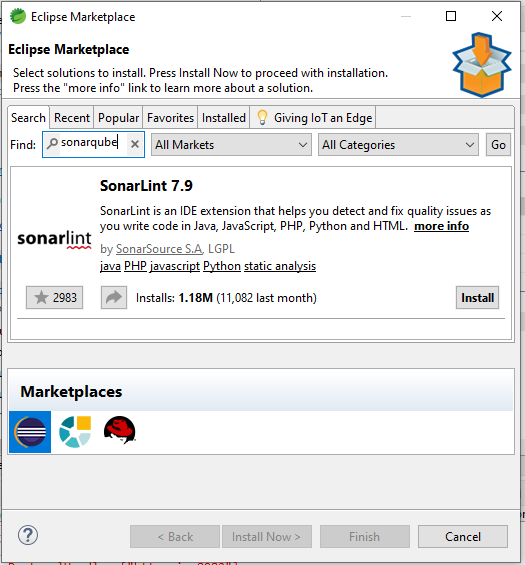
Task: Clear the search text with the X icon
Action: 135,144
